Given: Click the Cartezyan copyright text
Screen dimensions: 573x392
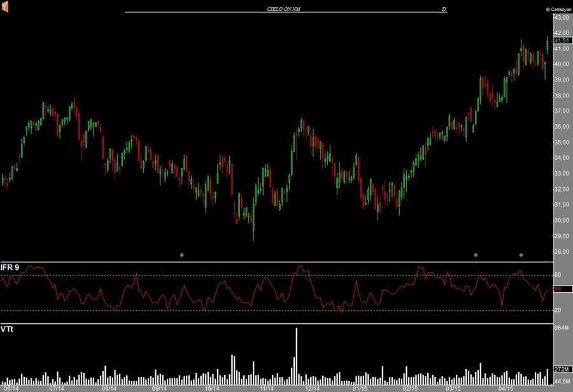Looking at the screenshot, I should coord(558,9).
